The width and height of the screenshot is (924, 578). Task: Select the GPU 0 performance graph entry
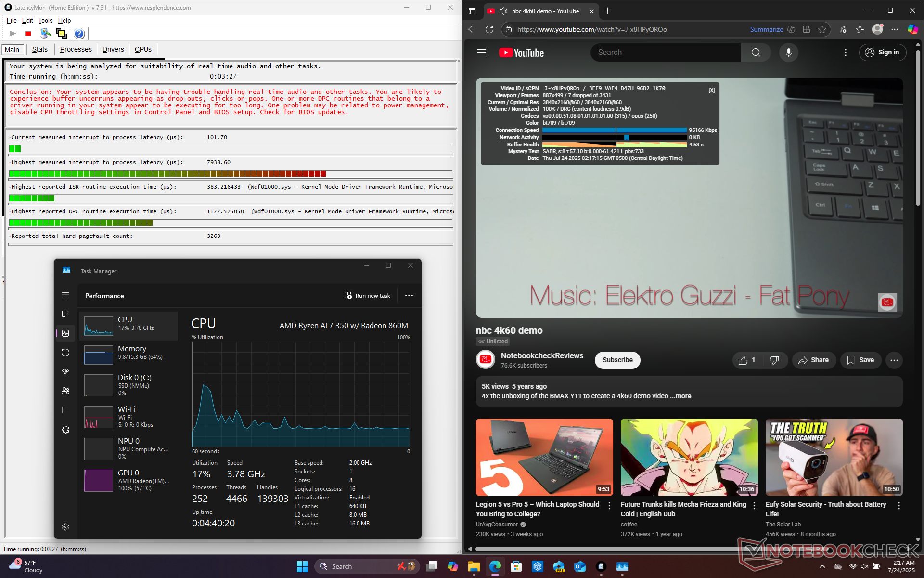pos(128,480)
